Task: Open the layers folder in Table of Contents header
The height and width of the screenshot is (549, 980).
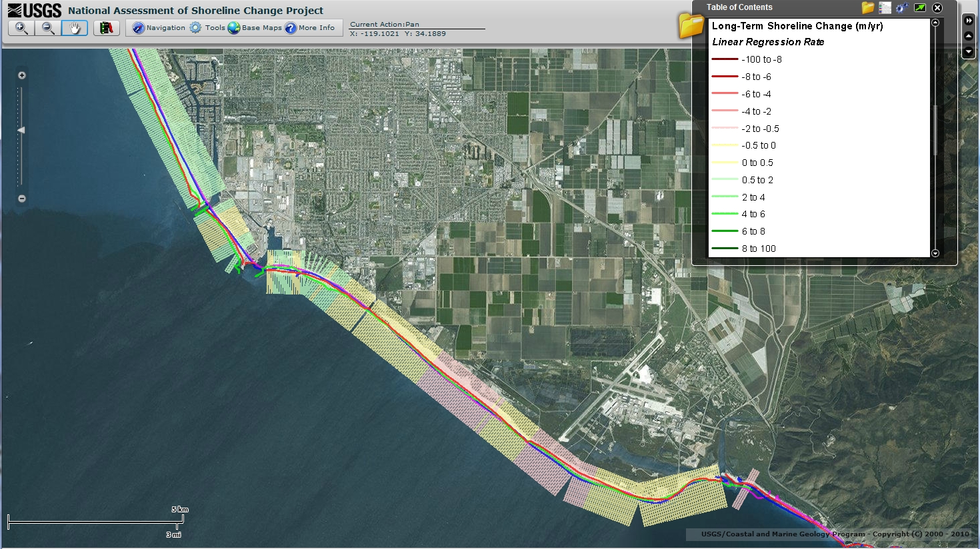Action: [x=869, y=7]
